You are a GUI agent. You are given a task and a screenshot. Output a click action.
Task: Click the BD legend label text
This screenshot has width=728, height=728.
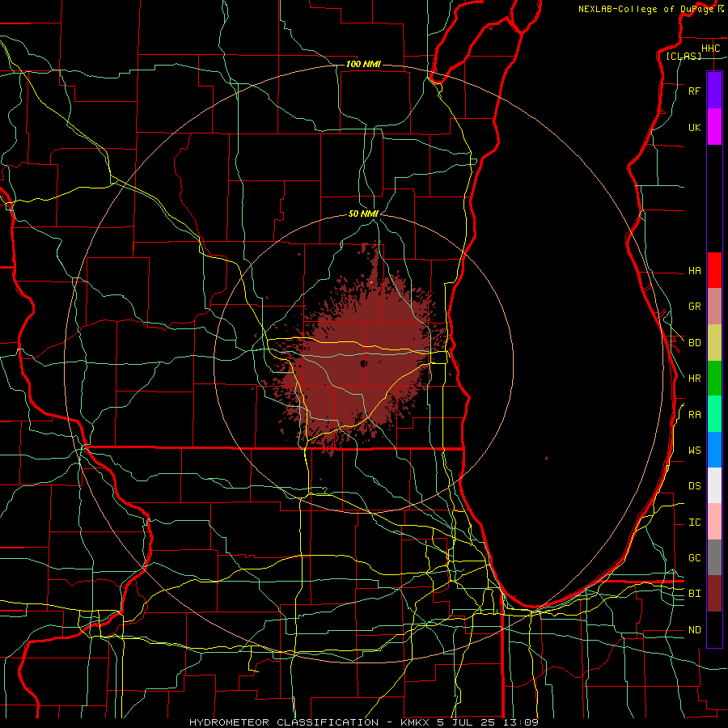tap(694, 343)
